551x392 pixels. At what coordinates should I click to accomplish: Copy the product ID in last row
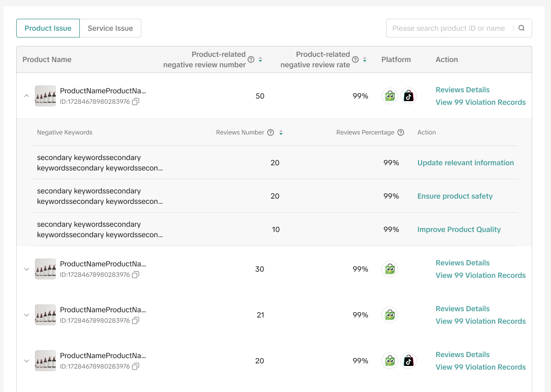point(136,366)
